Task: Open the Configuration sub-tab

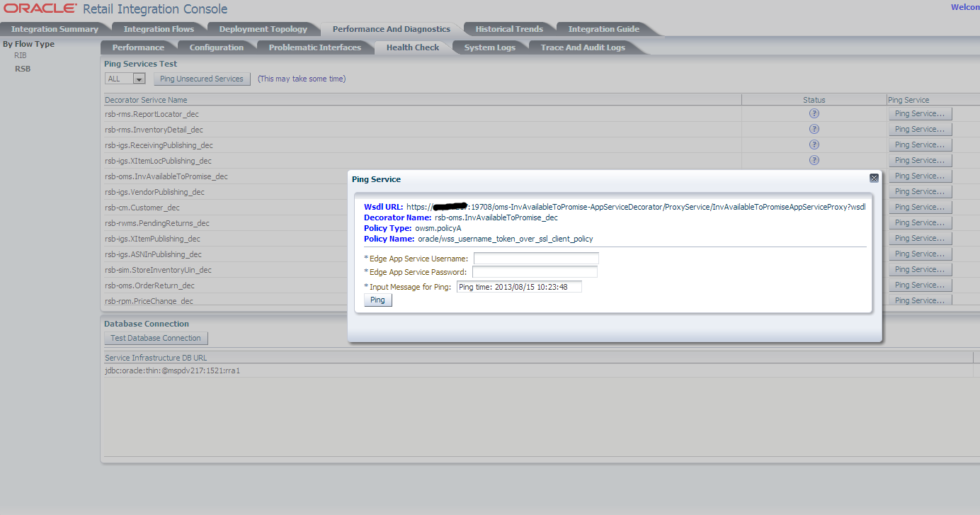Action: coord(216,47)
